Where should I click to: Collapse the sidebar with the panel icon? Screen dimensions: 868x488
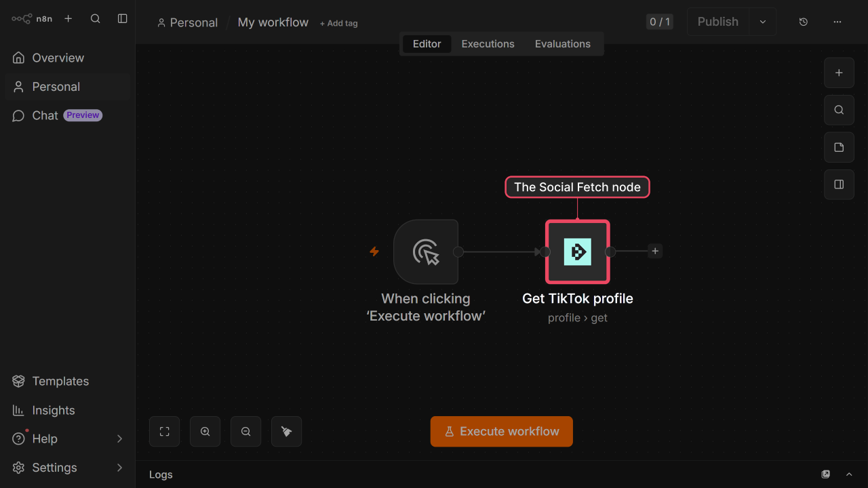(123, 19)
